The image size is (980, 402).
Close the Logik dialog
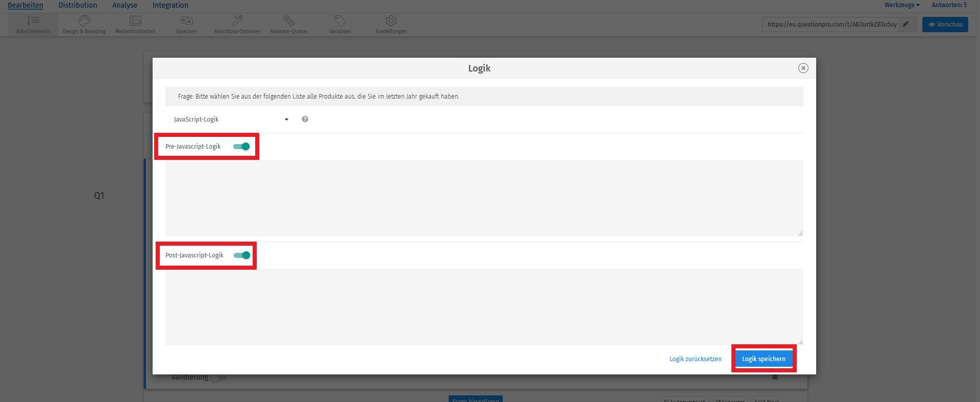(803, 68)
